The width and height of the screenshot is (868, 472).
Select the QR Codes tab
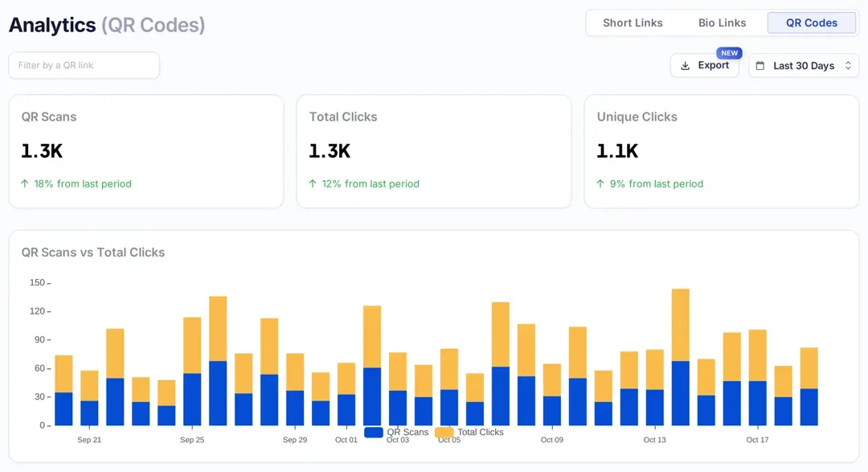812,23
